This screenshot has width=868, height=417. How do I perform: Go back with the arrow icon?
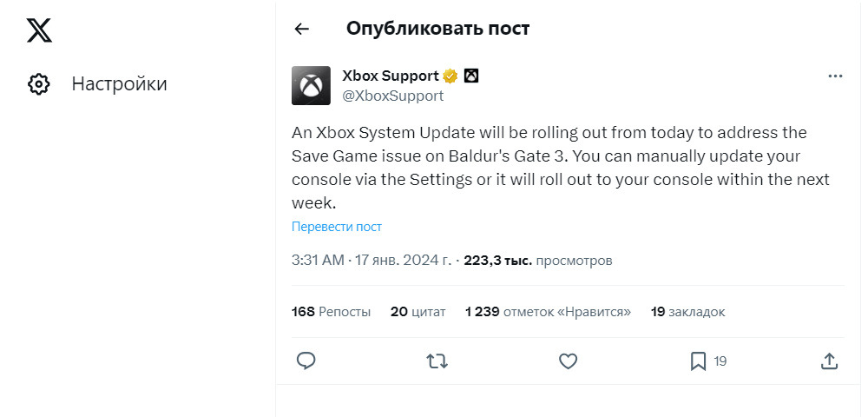(301, 29)
